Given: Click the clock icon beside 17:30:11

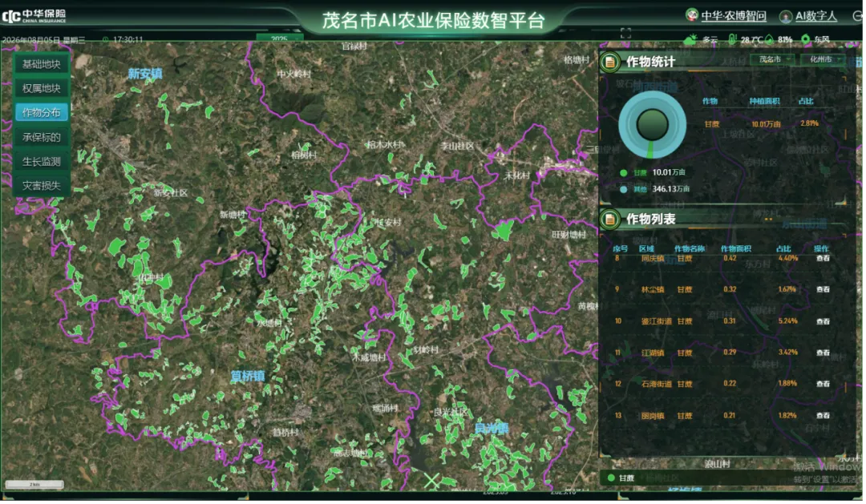Looking at the screenshot, I should click(106, 40).
